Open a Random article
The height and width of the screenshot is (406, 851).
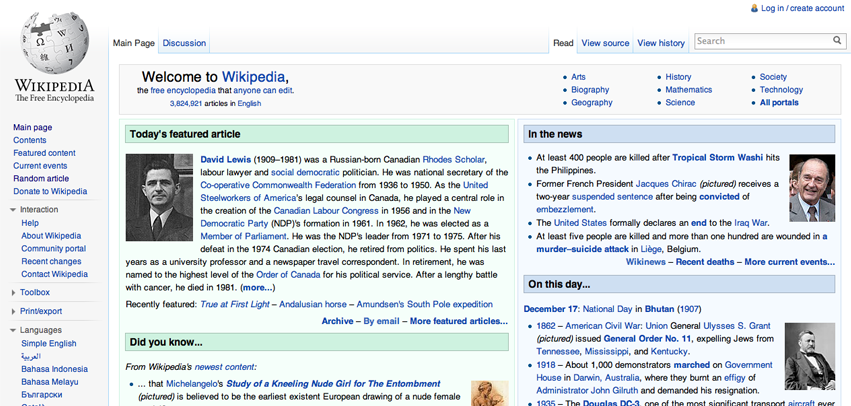[41, 179]
